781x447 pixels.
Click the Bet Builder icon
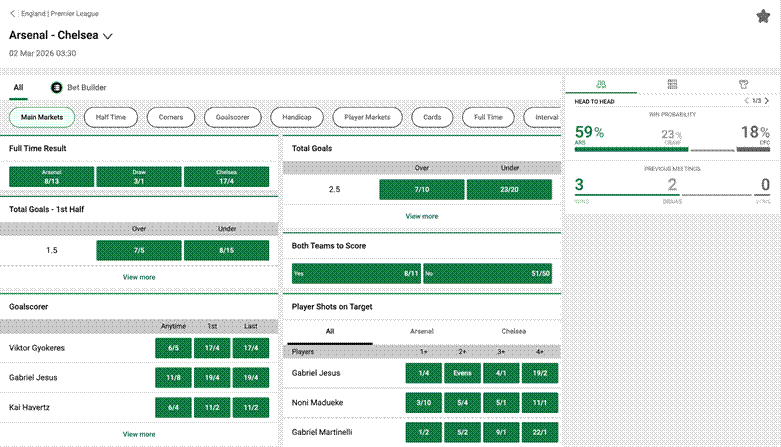point(57,88)
